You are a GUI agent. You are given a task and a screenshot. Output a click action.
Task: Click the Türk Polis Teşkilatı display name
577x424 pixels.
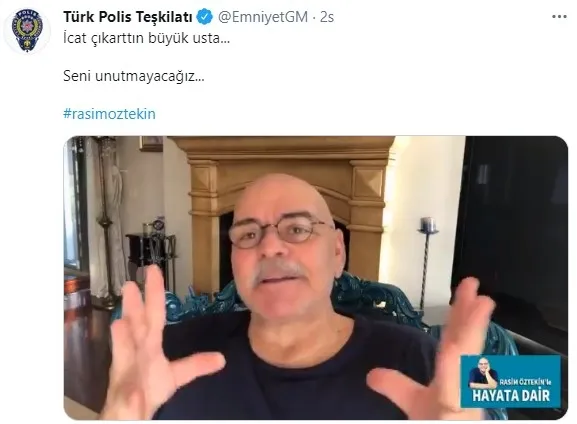coord(128,17)
